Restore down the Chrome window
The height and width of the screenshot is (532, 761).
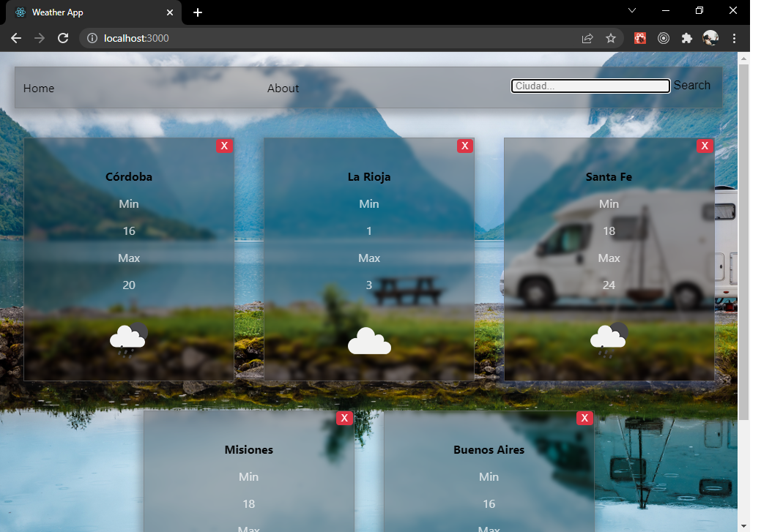pyautogui.click(x=699, y=10)
